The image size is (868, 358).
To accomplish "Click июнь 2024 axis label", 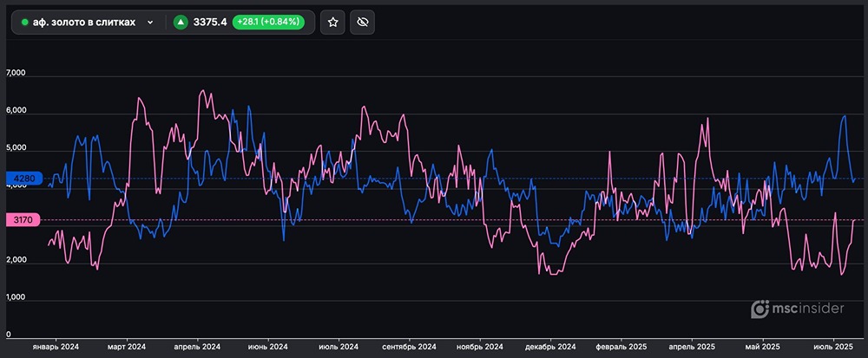I will 267,347.
